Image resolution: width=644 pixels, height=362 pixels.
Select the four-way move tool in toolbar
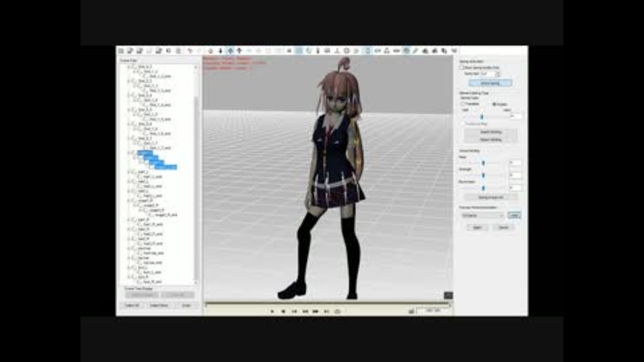coord(230,50)
